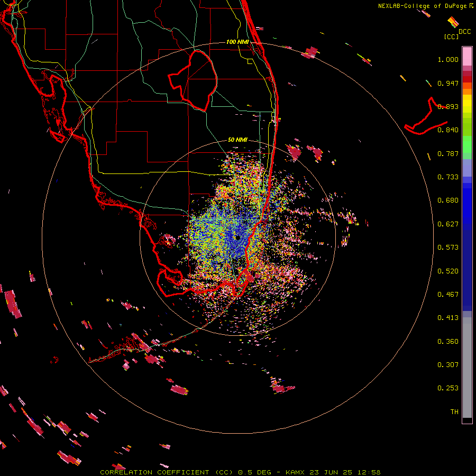Select the 0.627 scale value
This screenshot has width=476, height=476.
click(x=448, y=224)
